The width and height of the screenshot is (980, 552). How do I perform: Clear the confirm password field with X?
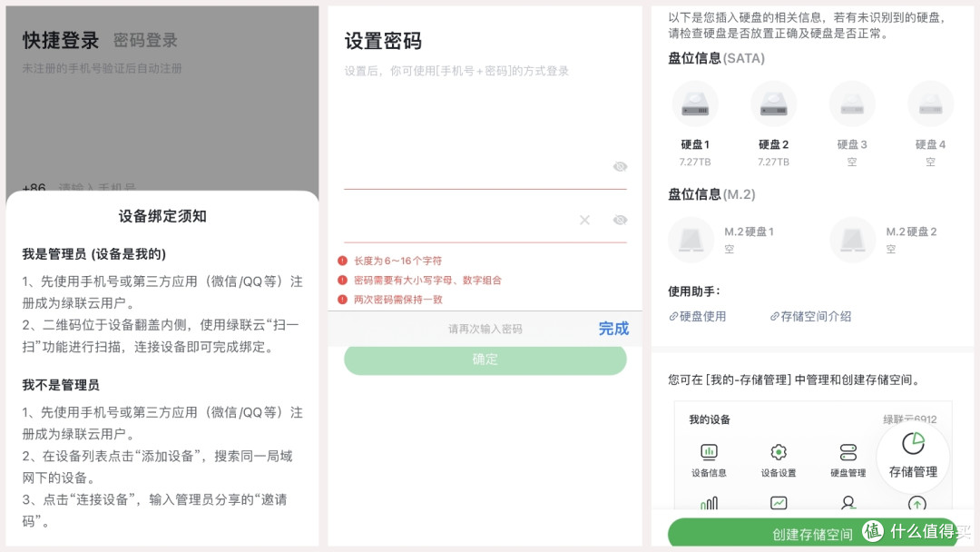pos(584,220)
